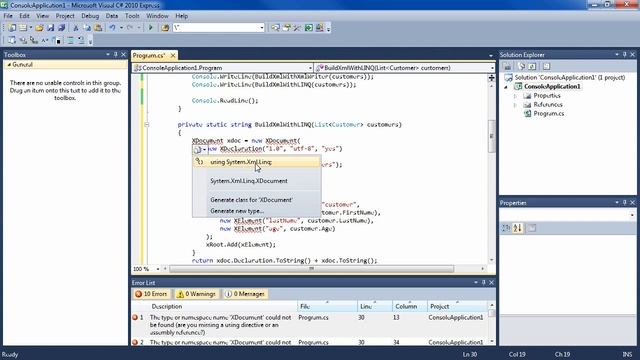
Task: Pin the Toolbox panel with auto-hide pushpin
Action: [116, 55]
